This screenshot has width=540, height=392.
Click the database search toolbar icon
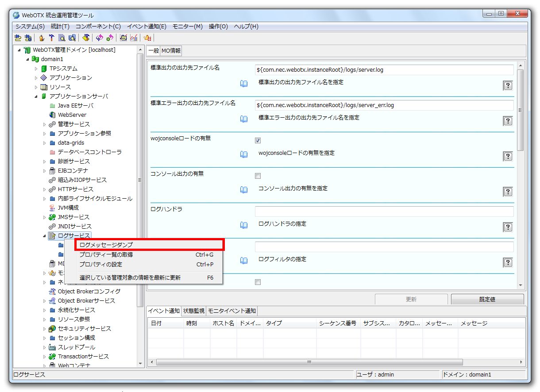(73, 38)
